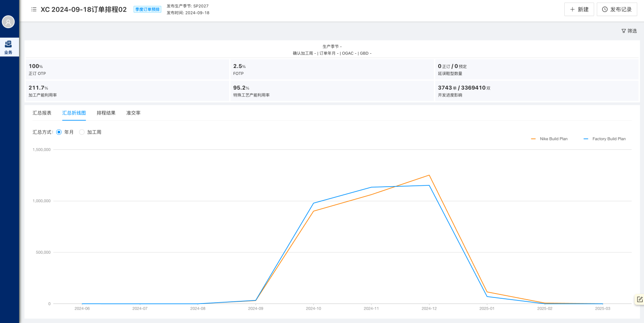644x323 pixels.
Task: Open the 准交率 tab
Action: pos(133,113)
